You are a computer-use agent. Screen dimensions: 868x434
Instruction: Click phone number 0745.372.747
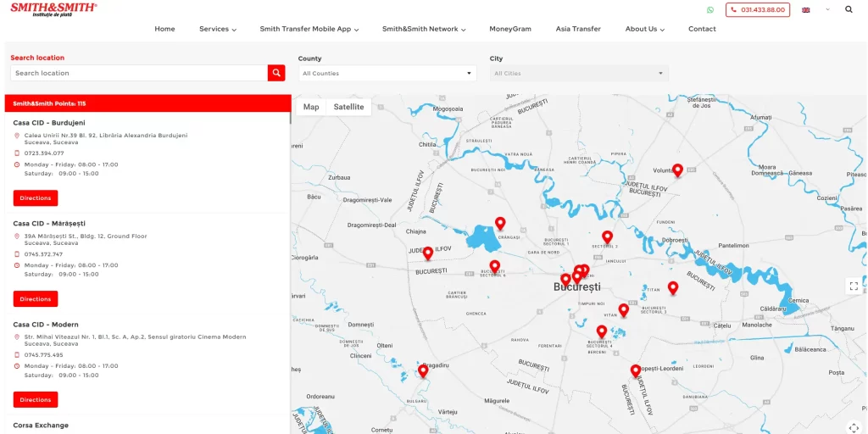point(44,254)
